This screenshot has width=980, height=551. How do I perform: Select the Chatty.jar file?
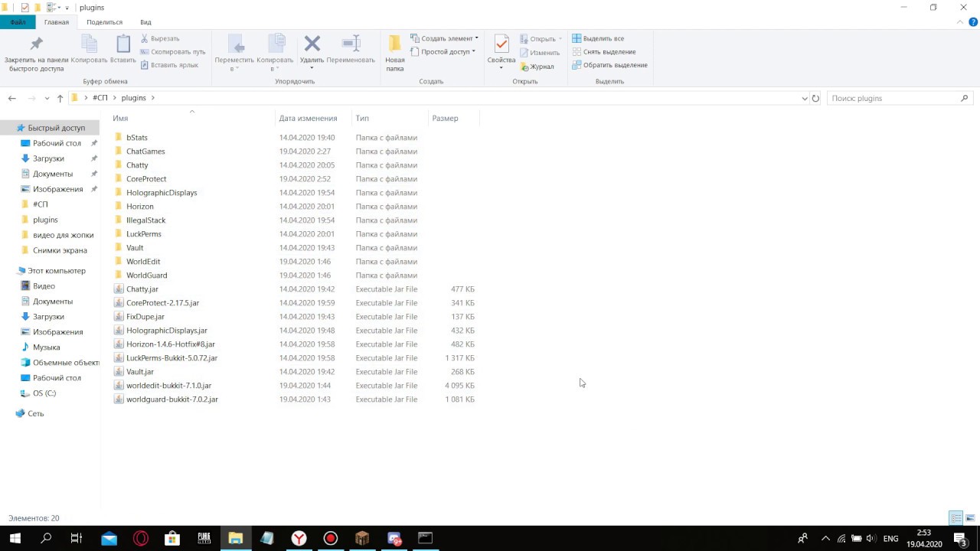(x=142, y=289)
